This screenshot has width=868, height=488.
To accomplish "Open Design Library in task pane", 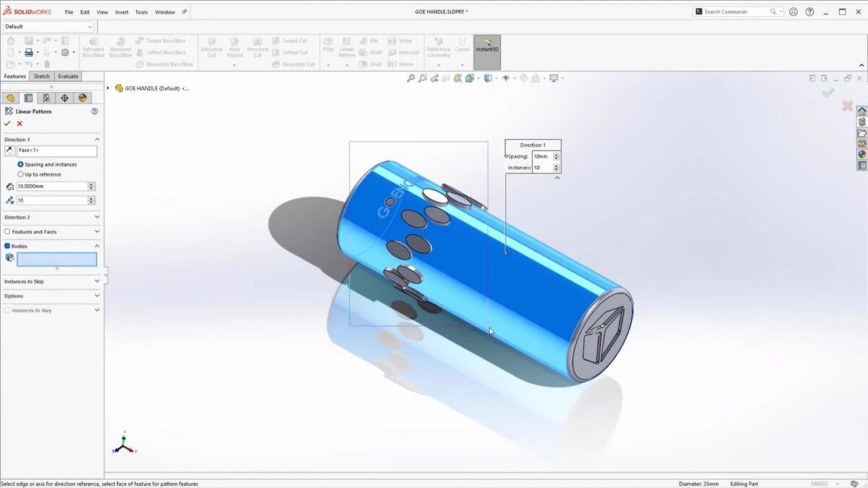I will 862,122.
